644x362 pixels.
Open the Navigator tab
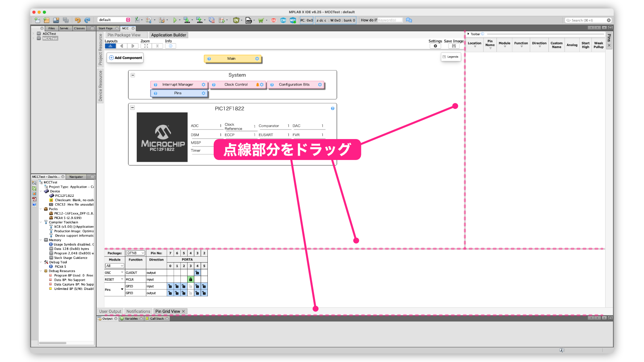click(x=76, y=177)
